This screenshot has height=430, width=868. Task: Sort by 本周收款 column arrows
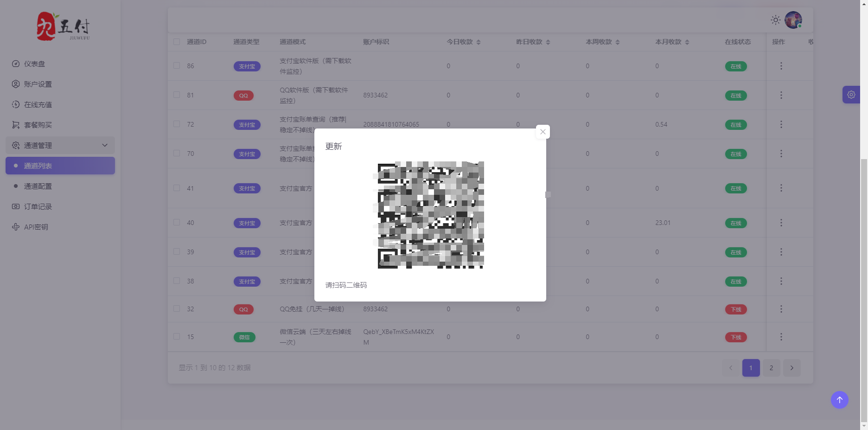coord(618,42)
